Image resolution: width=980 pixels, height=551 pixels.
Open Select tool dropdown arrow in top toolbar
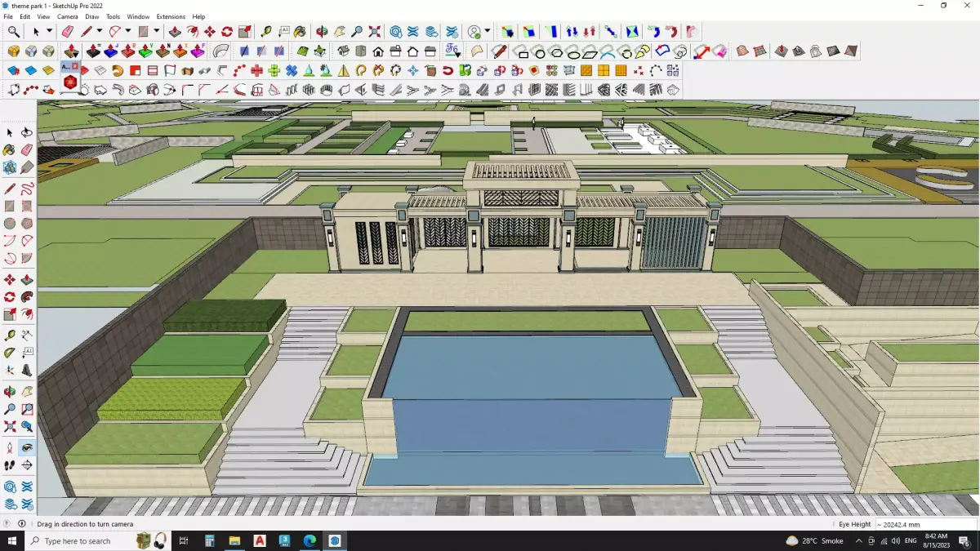coord(49,31)
